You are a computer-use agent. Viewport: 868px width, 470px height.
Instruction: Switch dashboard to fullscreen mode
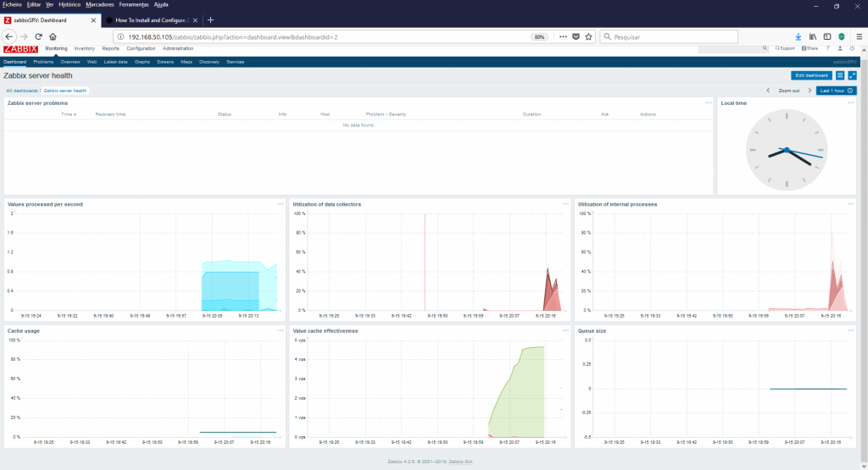pyautogui.click(x=853, y=75)
